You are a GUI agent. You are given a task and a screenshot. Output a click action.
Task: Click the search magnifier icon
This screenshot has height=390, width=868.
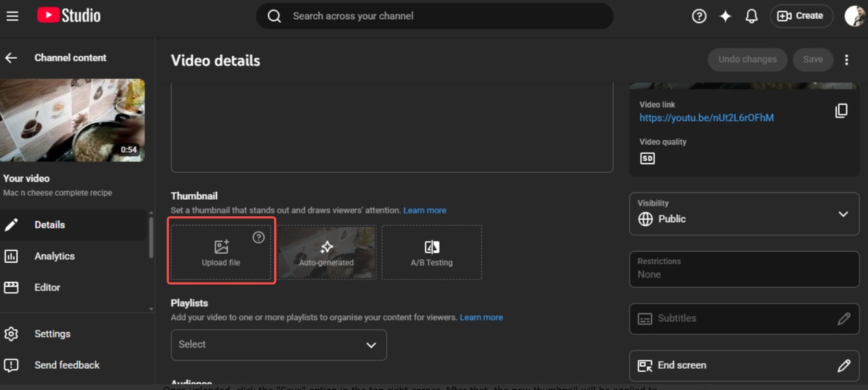tap(274, 16)
